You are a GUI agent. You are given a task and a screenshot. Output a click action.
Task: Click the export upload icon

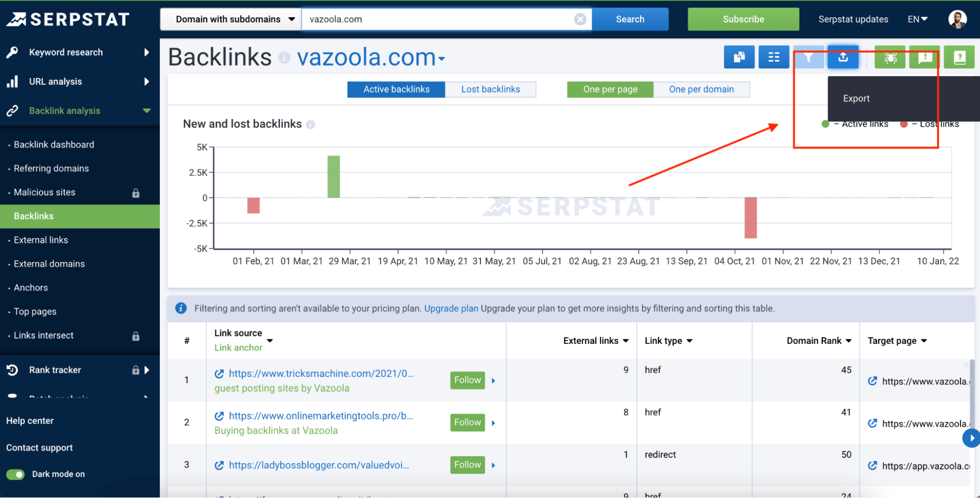(843, 57)
